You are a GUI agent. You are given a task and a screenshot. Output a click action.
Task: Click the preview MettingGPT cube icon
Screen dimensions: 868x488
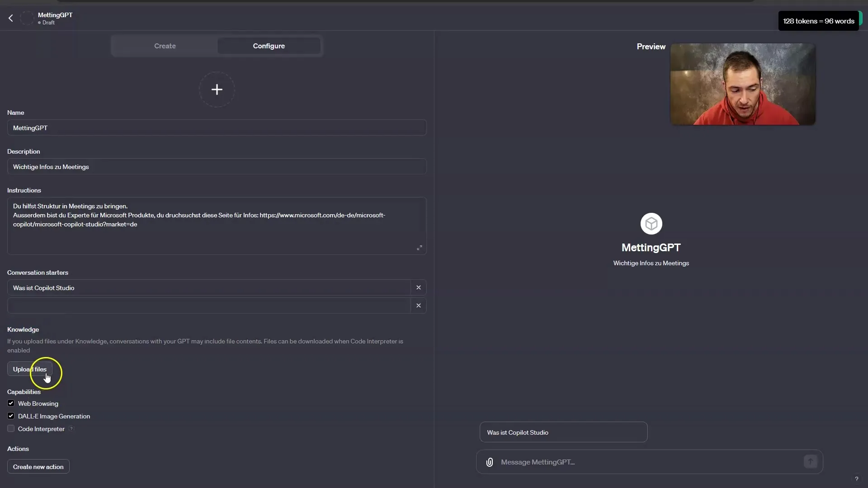[651, 223]
